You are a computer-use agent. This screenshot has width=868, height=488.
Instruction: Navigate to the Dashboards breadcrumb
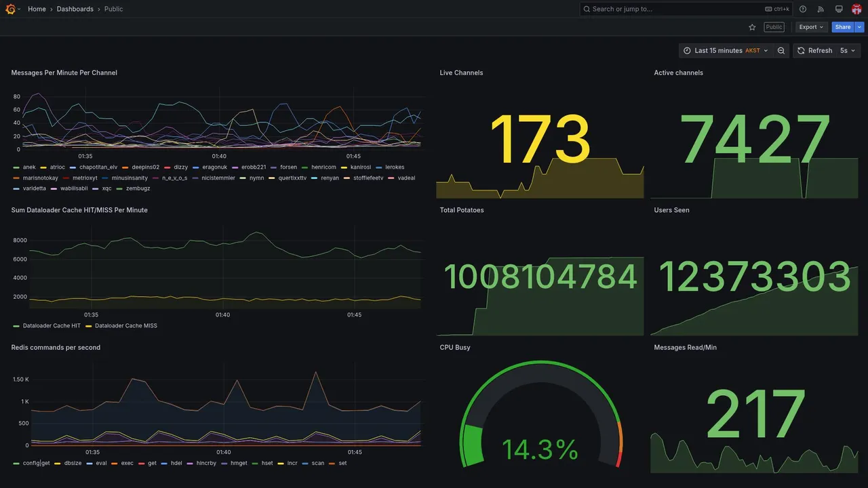pos(75,9)
